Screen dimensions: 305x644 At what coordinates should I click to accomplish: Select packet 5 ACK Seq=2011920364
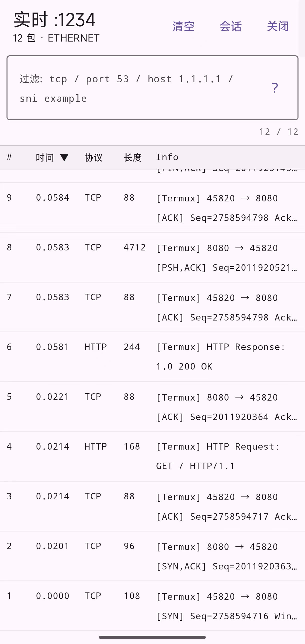152,407
